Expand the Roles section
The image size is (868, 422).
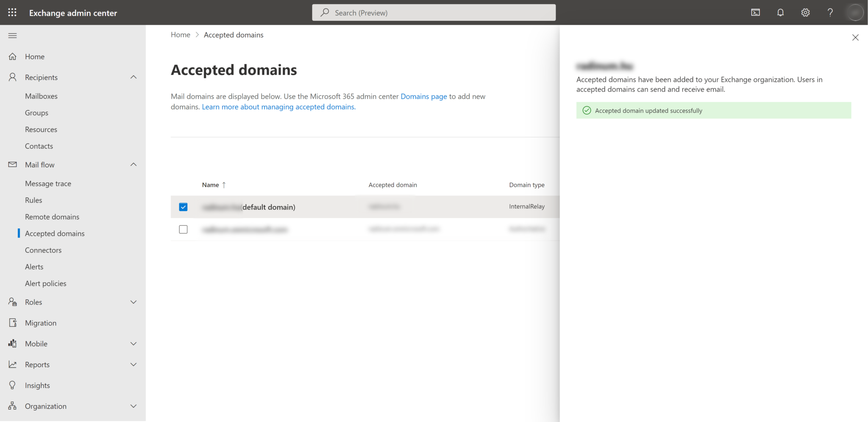click(x=134, y=302)
